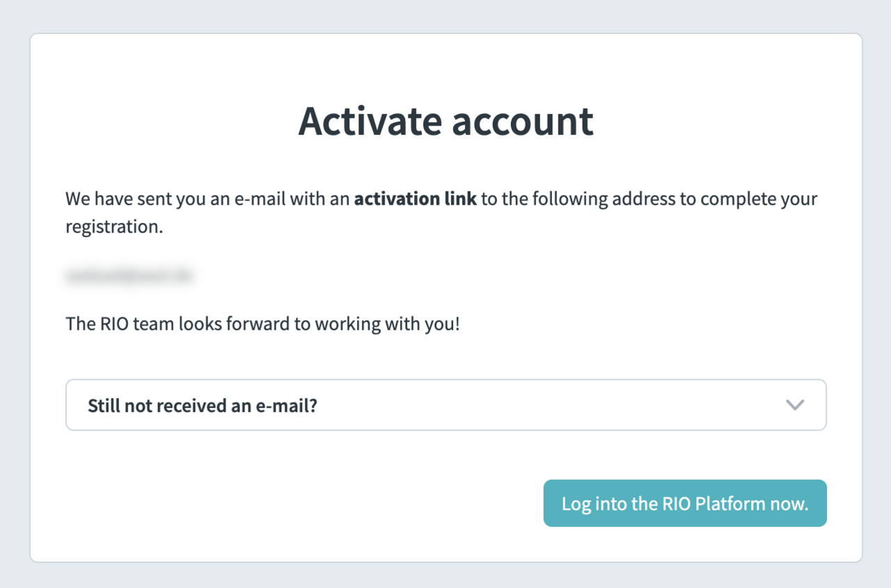Image resolution: width=891 pixels, height=588 pixels.
Task: Select the bold 'activation link' text
Action: tap(416, 198)
